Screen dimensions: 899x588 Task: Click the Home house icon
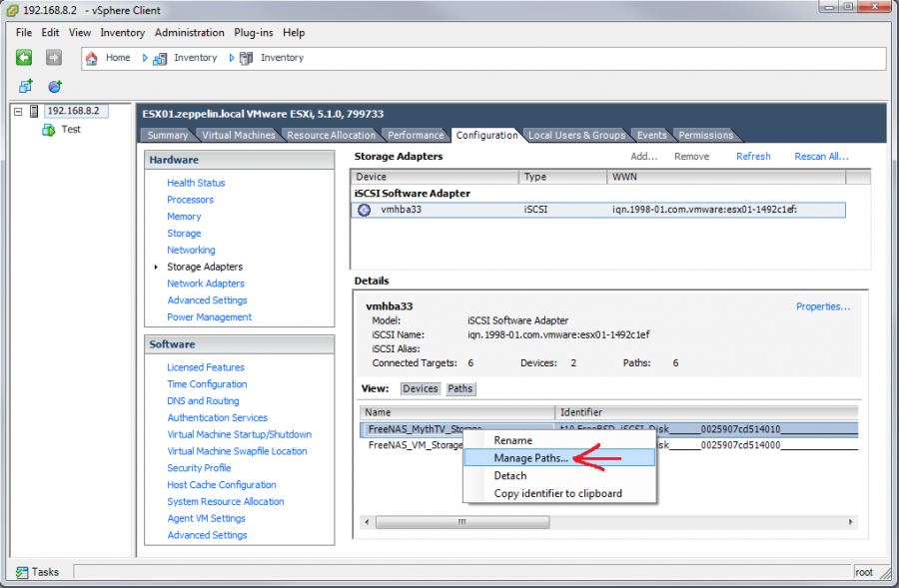91,58
